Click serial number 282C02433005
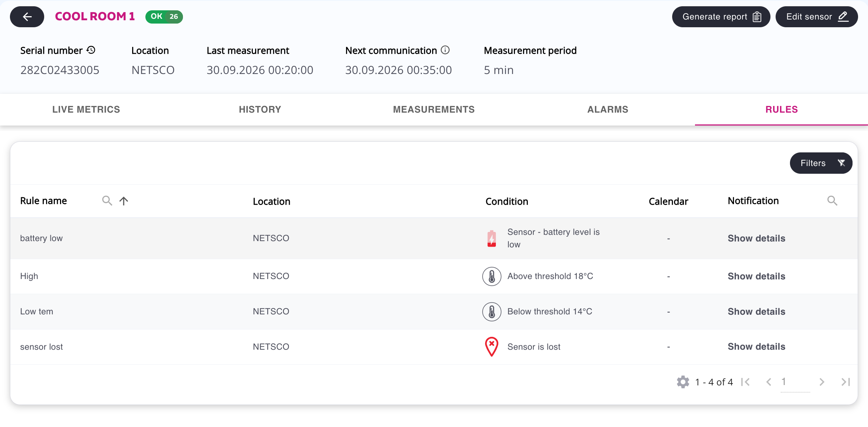Image resolution: width=868 pixels, height=427 pixels. coord(60,70)
